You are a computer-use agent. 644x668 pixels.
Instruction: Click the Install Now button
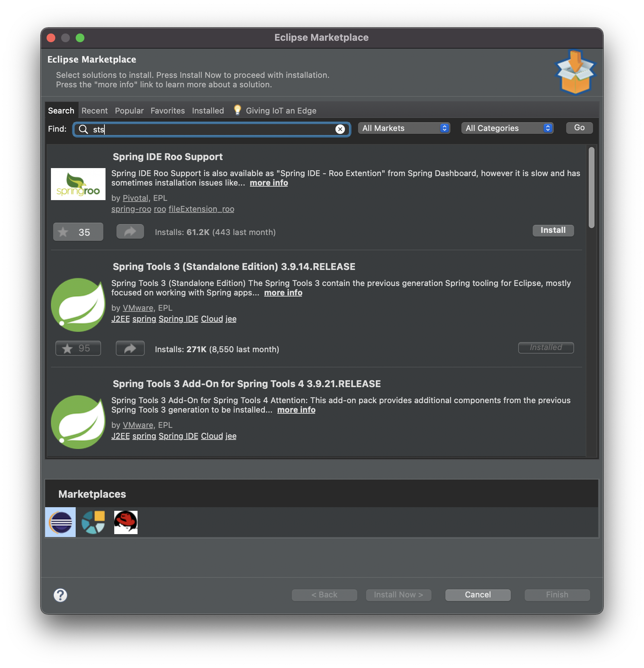398,595
